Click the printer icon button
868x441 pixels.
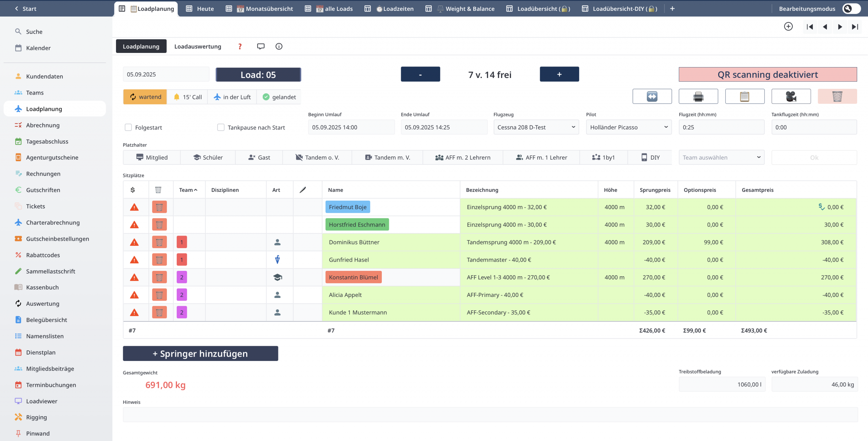(x=698, y=97)
